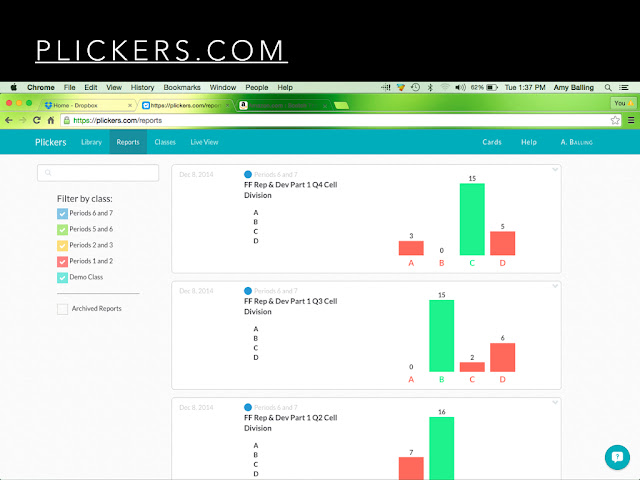Click the search magnifier in filter box
The height and width of the screenshot is (480, 640).
48,173
